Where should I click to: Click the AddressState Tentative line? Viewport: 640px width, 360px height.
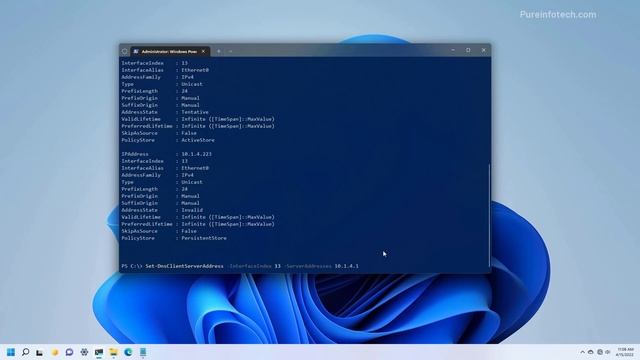pos(165,112)
